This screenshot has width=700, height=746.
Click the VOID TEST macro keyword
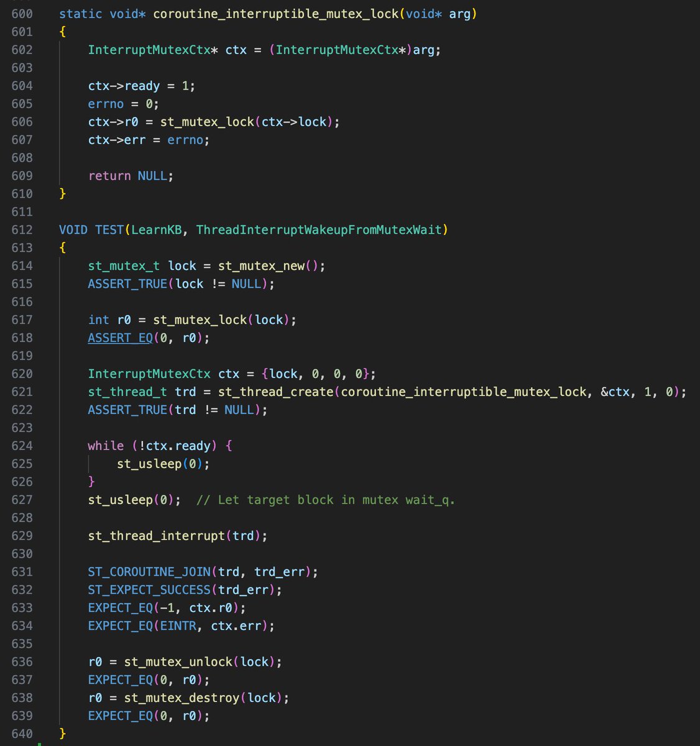(x=91, y=230)
